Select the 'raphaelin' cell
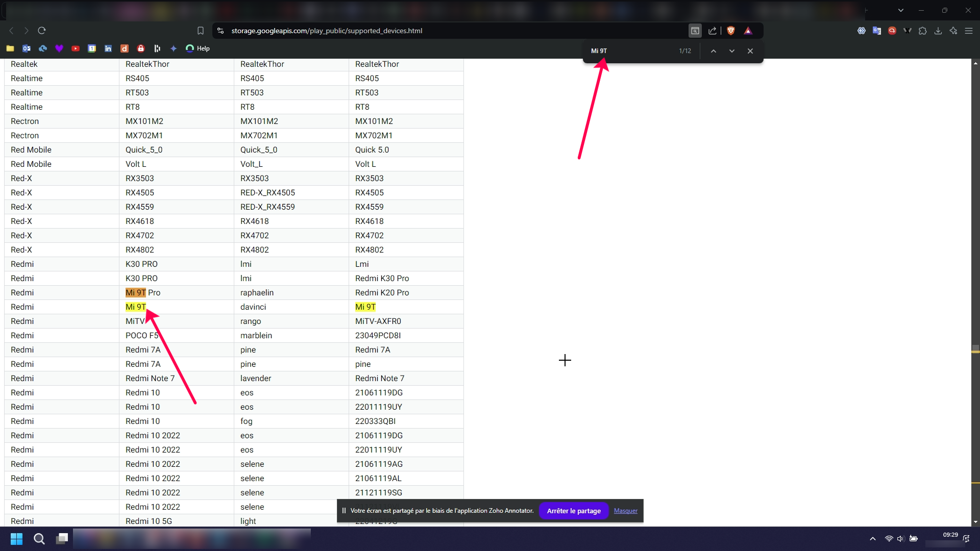Screen dimensions: 980x551 [291, 292]
